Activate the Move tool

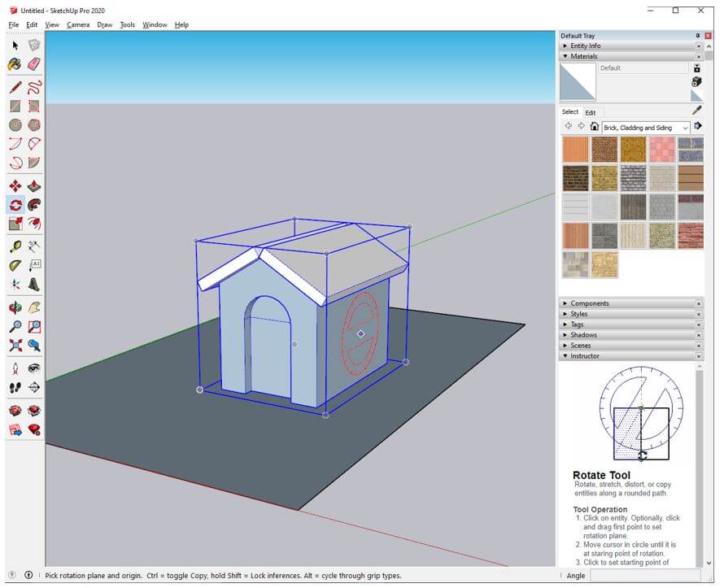point(15,185)
